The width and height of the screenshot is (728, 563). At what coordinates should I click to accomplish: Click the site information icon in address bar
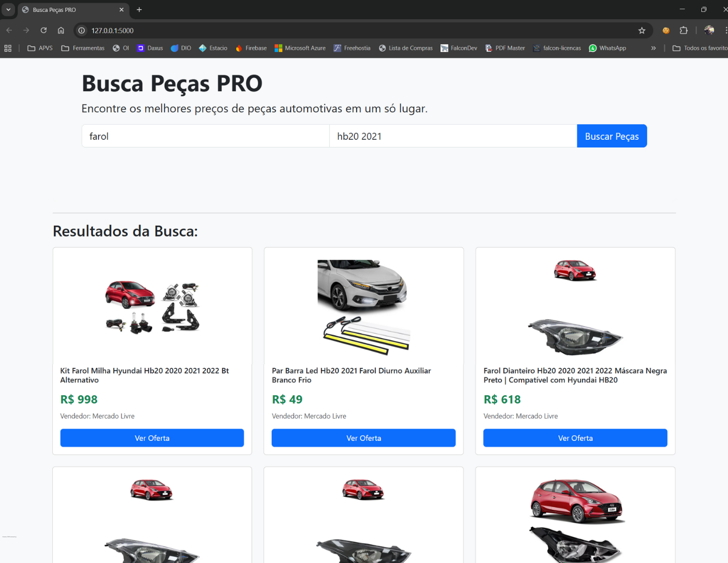pyautogui.click(x=82, y=31)
